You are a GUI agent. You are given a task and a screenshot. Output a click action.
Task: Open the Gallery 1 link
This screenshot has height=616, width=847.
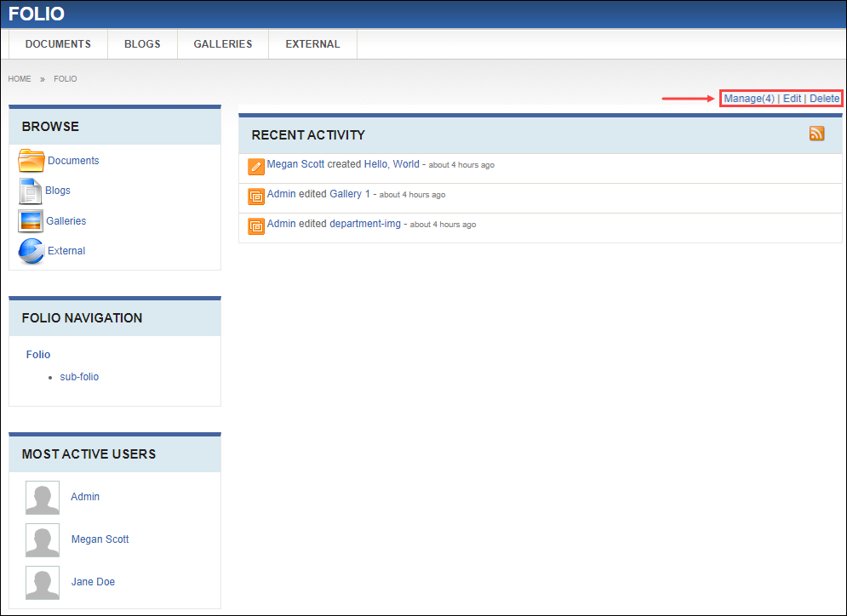[x=350, y=194]
